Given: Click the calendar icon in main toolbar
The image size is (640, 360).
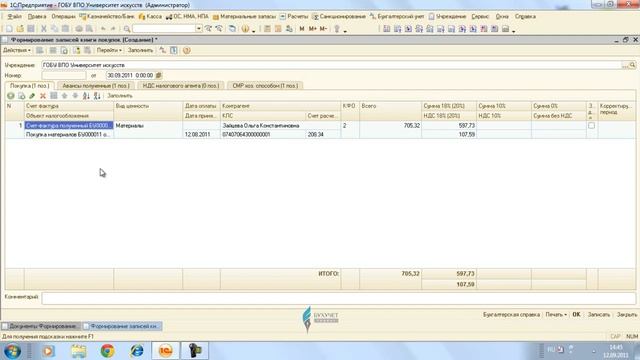Looking at the screenshot, I should [x=278, y=29].
